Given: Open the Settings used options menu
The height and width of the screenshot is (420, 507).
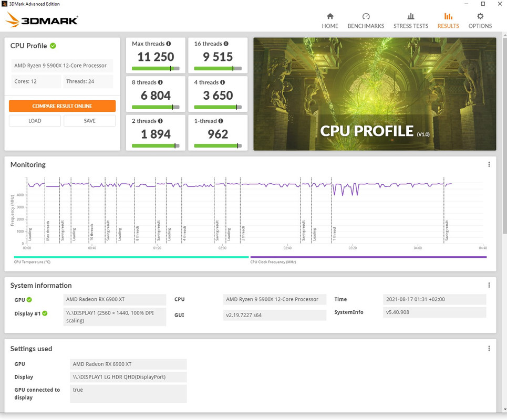Looking at the screenshot, I should click(x=489, y=348).
